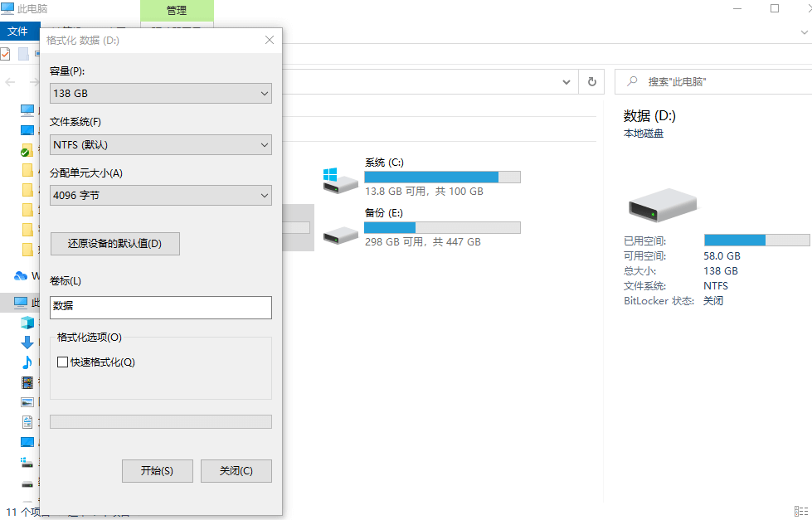Open the Documents page icon in sidebar
This screenshot has width=812, height=520.
(x=27, y=422)
